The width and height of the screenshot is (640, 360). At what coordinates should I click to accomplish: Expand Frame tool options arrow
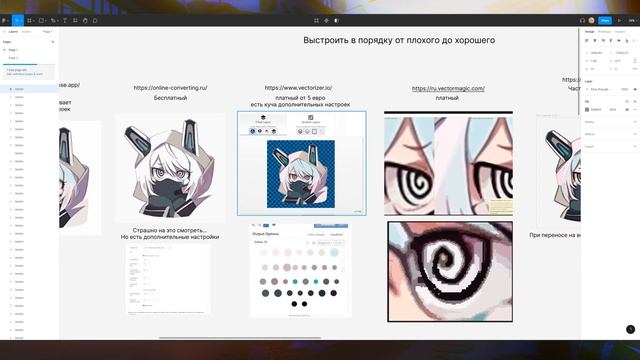tap(33, 20)
